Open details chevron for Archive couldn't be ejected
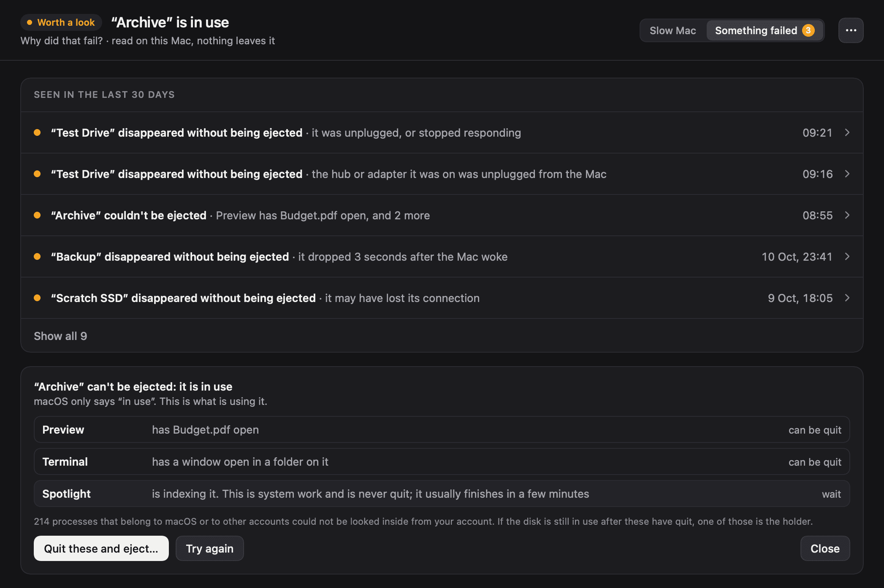 tap(847, 215)
